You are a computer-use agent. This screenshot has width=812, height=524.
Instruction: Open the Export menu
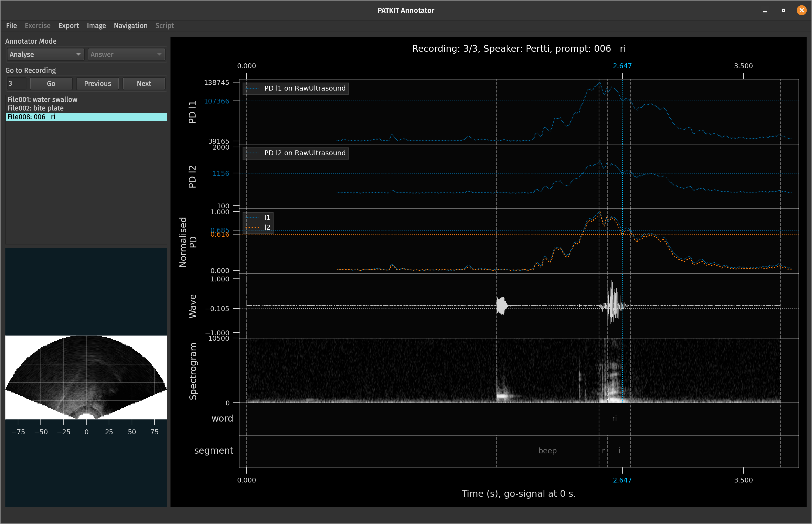[x=69, y=26]
